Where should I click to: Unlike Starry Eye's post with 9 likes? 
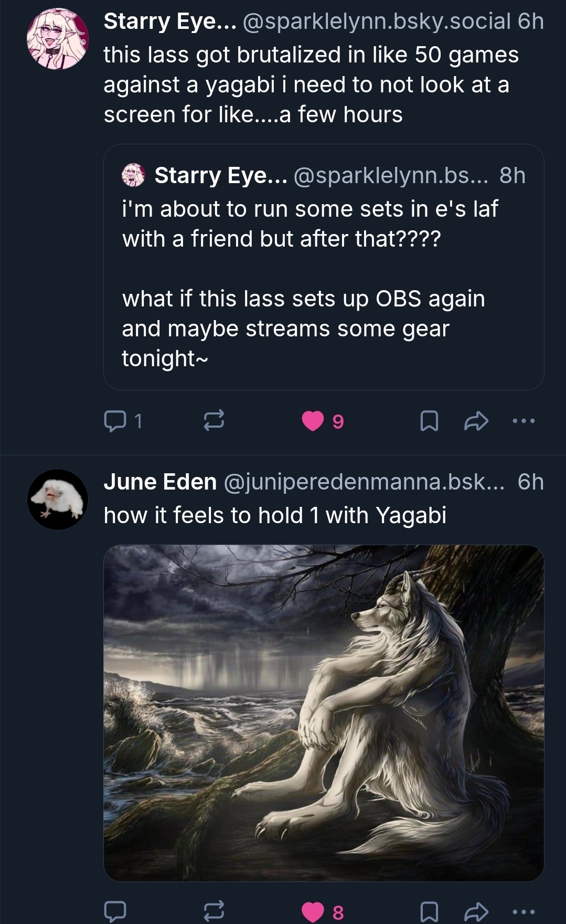click(313, 421)
